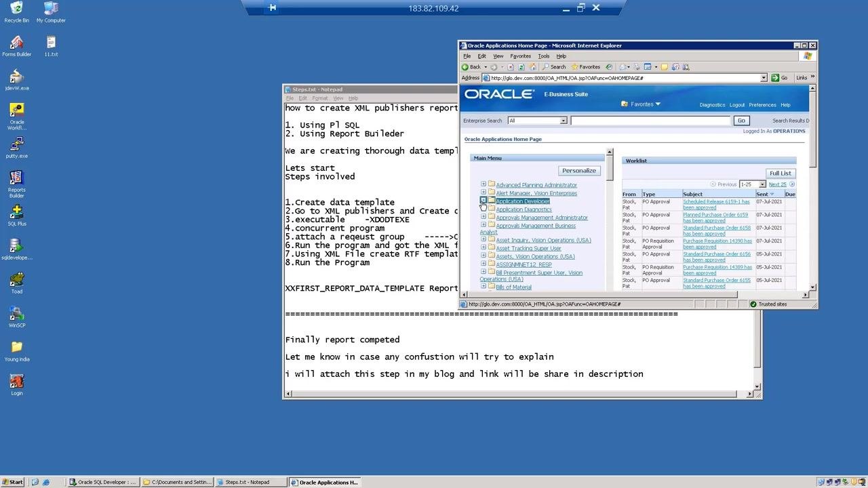Open the Oracle Favorites dropdown
Viewport: 868px width, 488px height.
point(640,104)
